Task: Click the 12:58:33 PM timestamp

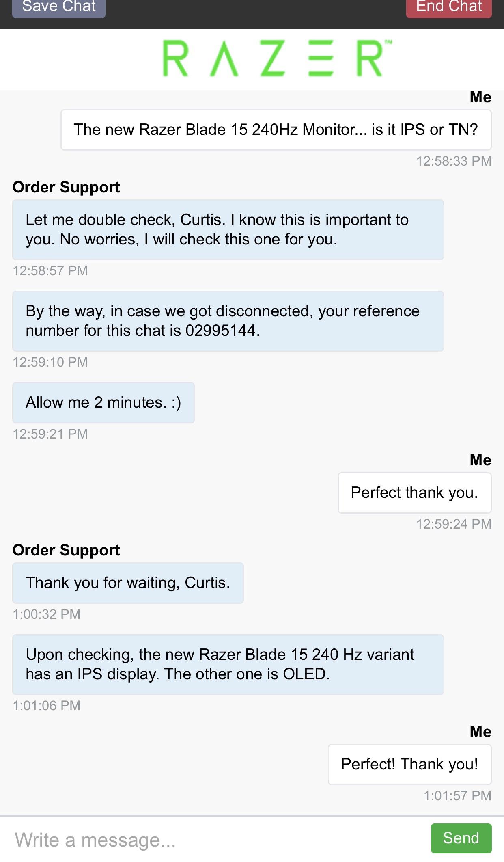Action: pyautogui.click(x=453, y=161)
